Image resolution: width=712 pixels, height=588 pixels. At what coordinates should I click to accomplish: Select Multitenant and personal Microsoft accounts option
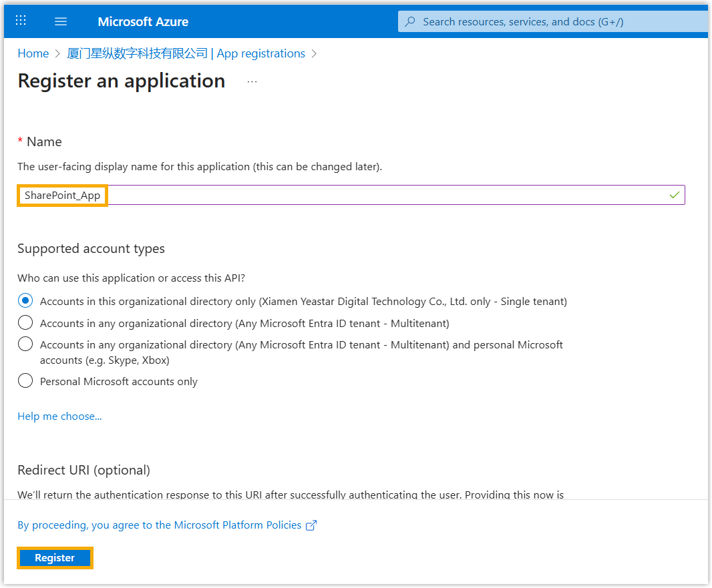(x=25, y=344)
